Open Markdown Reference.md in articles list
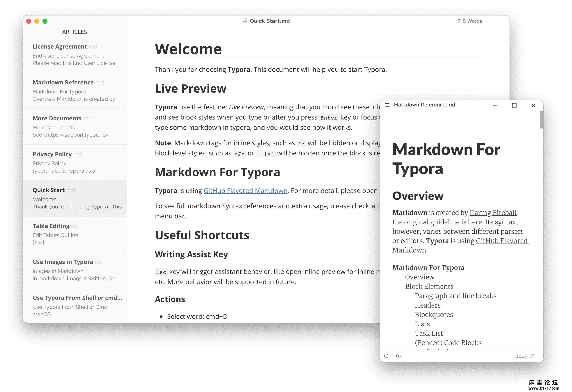This screenshot has height=392, width=572. pos(75,91)
